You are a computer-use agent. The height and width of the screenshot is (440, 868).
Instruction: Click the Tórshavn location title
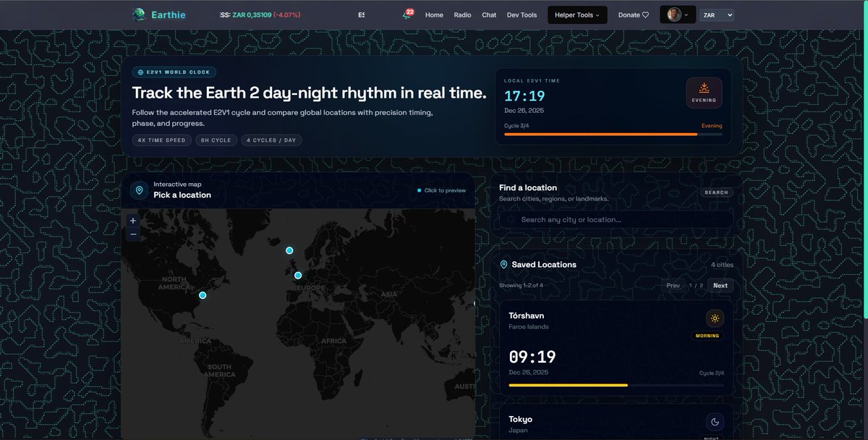(x=527, y=316)
